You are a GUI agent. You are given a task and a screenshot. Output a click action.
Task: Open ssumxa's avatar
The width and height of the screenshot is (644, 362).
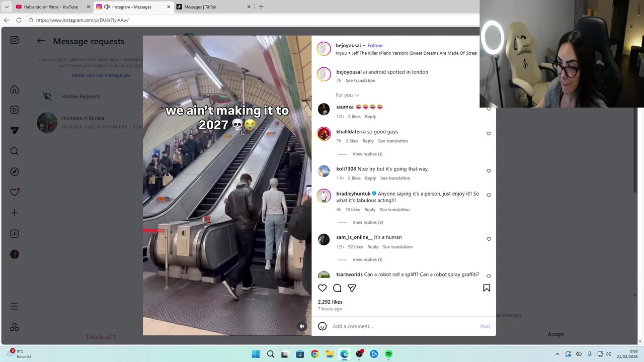click(324, 109)
